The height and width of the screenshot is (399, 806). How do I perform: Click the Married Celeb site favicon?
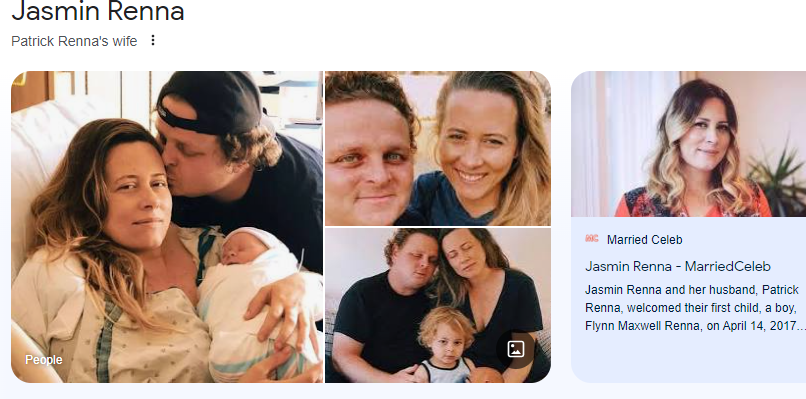click(x=592, y=239)
